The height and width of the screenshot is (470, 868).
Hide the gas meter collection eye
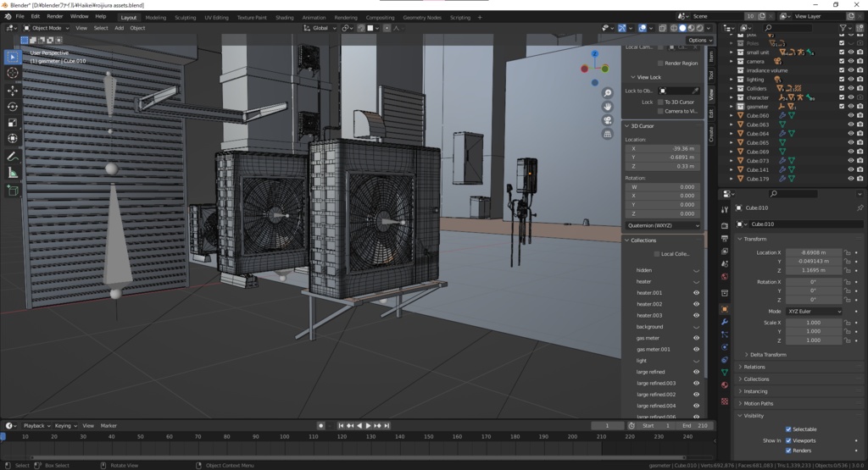tap(697, 338)
